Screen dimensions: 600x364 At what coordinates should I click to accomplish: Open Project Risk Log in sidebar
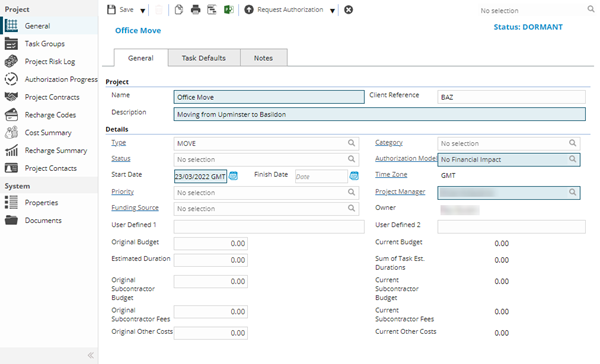50,61
